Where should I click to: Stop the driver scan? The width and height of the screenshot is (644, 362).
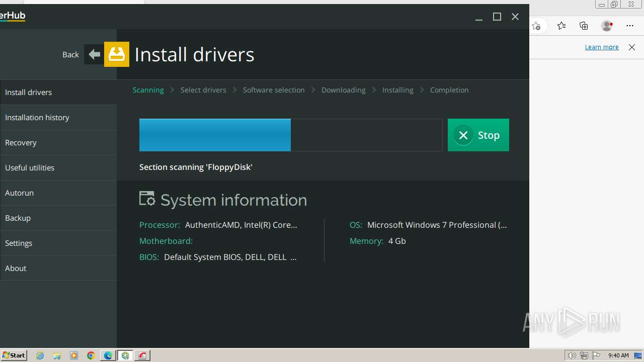click(478, 135)
